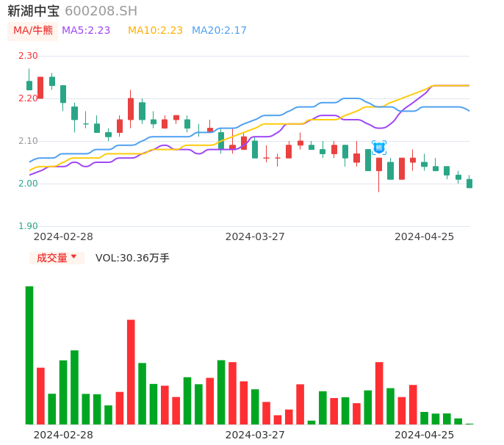Click the 1.90 price axis label
504x445 pixels.
[27, 226]
